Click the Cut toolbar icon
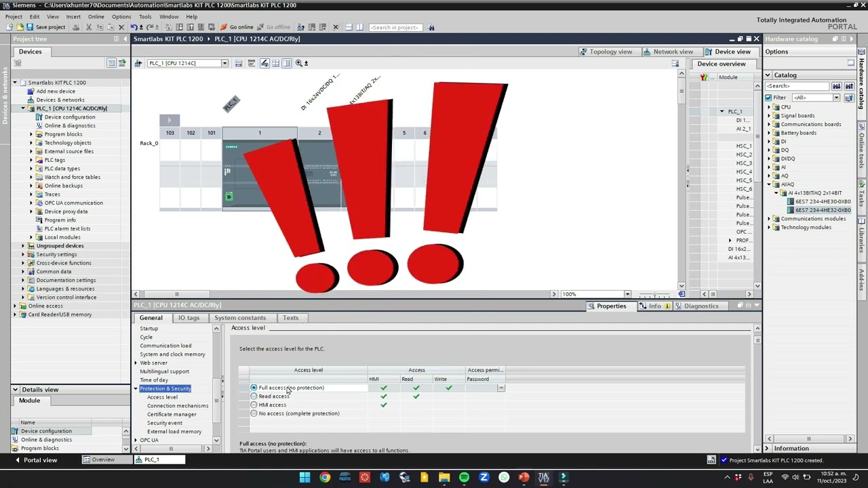This screenshot has width=868, height=488. 87,27
